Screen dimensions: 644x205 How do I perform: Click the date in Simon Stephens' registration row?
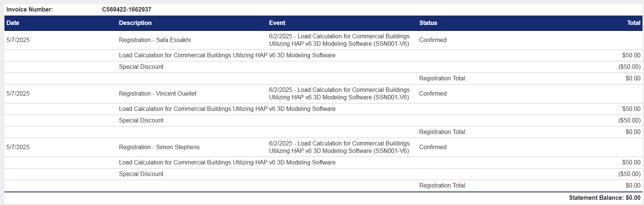[18, 147]
